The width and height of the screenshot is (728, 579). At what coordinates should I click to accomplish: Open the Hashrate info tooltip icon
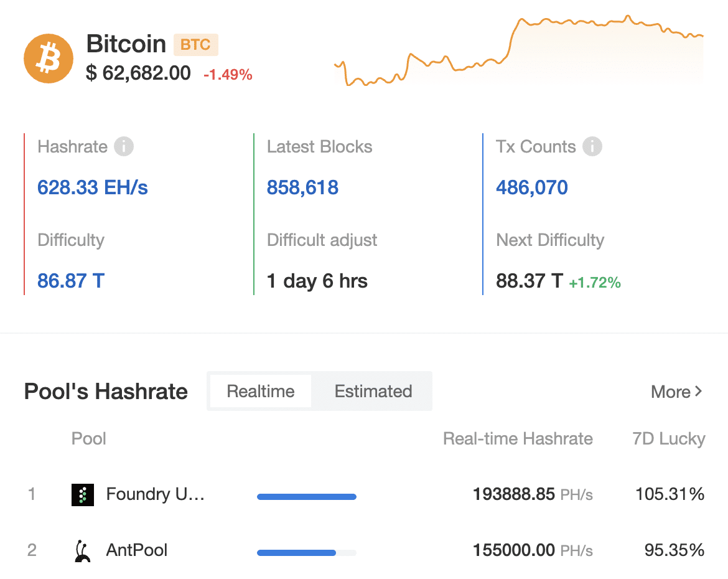[x=124, y=146]
